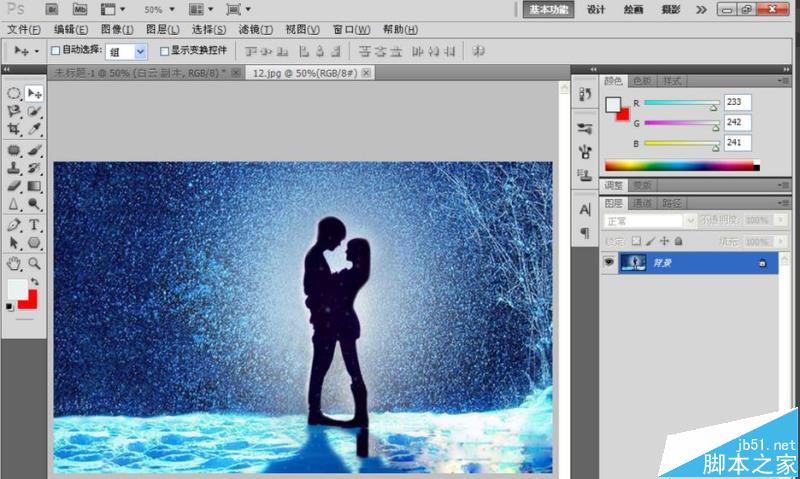Open the 文件(F) menu
This screenshot has width=800, height=479.
(x=23, y=30)
